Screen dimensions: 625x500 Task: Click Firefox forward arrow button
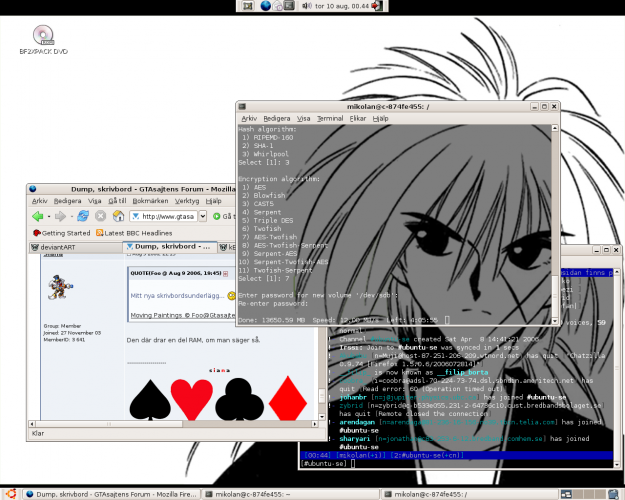60,216
